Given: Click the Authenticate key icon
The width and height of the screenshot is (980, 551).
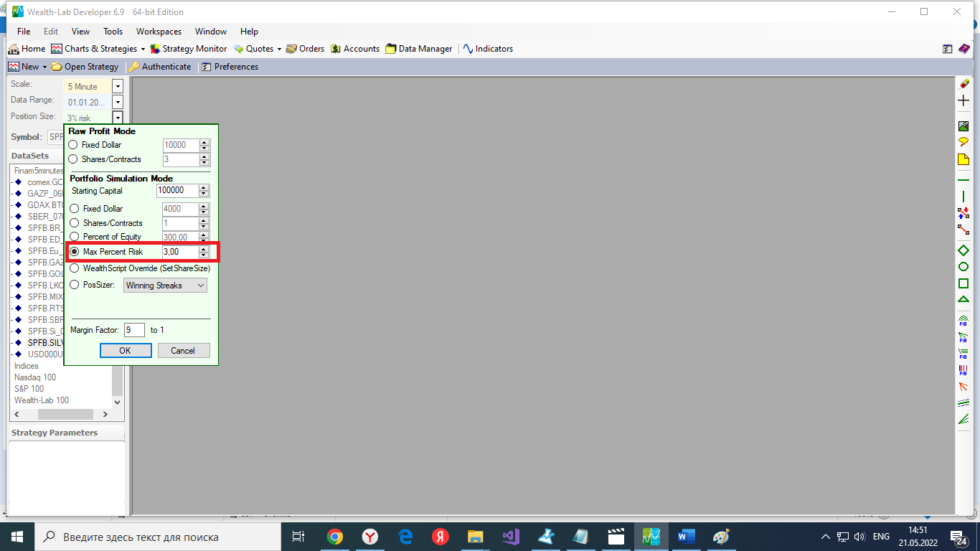Looking at the screenshot, I should point(134,67).
